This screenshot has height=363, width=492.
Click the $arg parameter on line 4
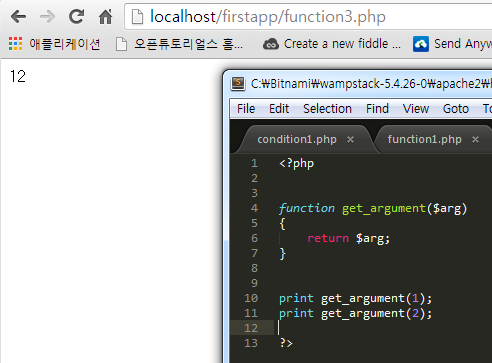(447, 209)
